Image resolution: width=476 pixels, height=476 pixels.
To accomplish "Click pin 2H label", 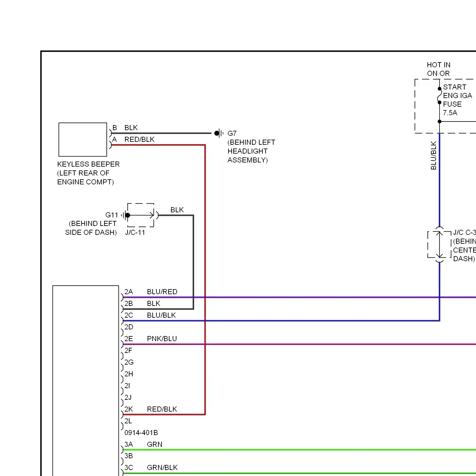I will [129, 374].
